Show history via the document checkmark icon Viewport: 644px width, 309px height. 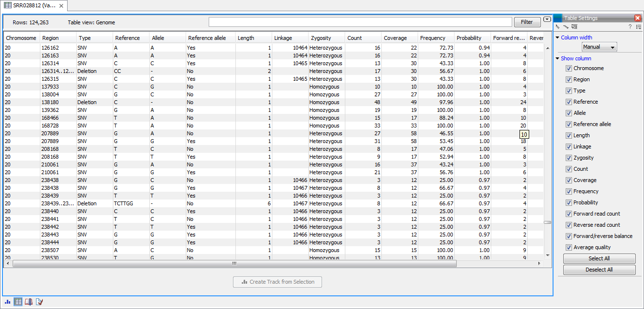[x=39, y=302]
